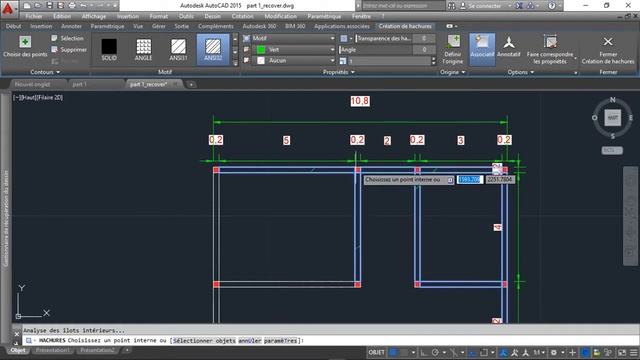Click the Supprimer boundary button

(x=69, y=49)
